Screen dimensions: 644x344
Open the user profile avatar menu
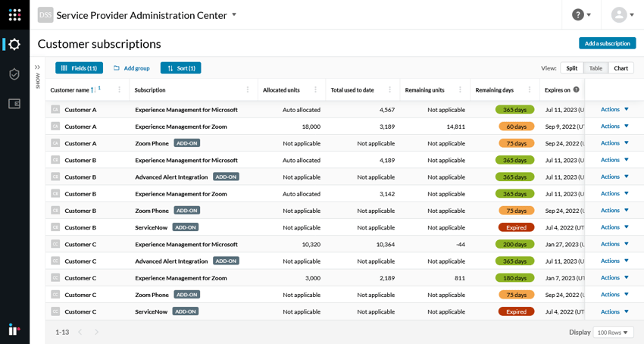[x=623, y=14]
